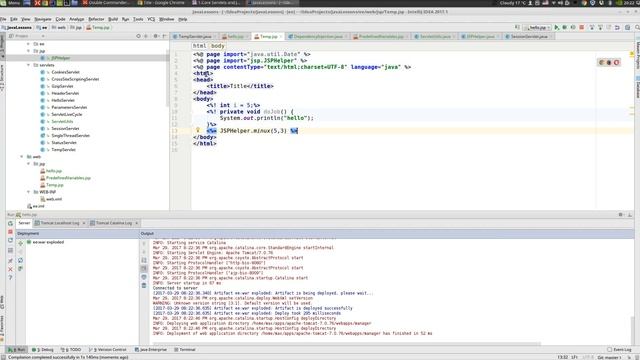Image resolution: width=640 pixels, height=360 pixels.
Task: Collapse the jsp package under ee
Action: click(x=29, y=51)
